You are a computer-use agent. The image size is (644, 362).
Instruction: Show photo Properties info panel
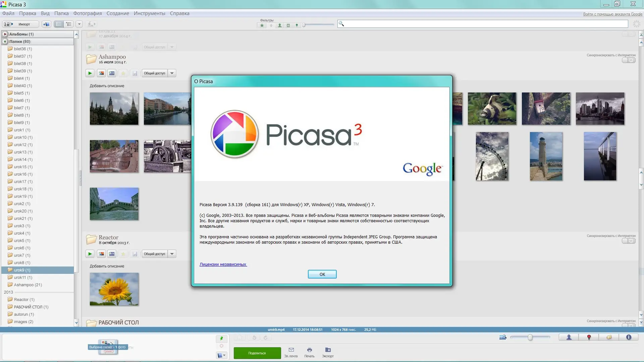click(x=629, y=338)
